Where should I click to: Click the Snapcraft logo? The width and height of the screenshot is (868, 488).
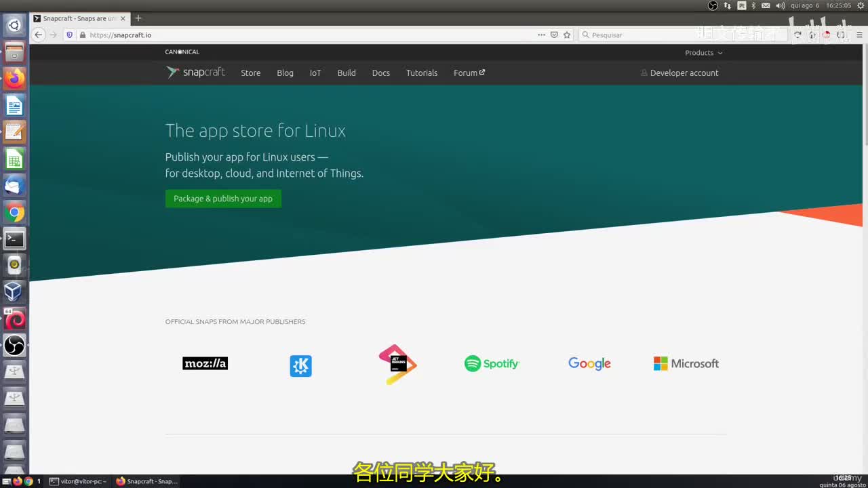[x=195, y=73]
